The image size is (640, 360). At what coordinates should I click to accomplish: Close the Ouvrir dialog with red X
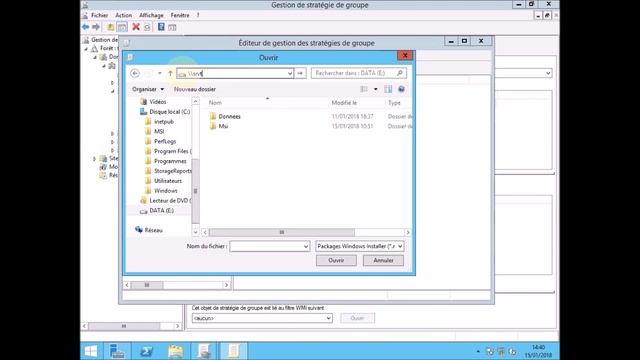(405, 56)
